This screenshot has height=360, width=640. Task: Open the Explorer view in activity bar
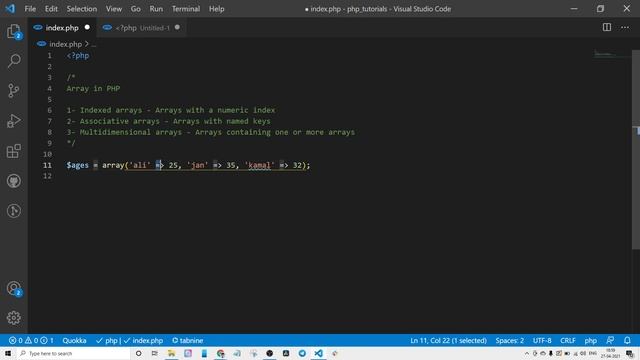[x=13, y=31]
